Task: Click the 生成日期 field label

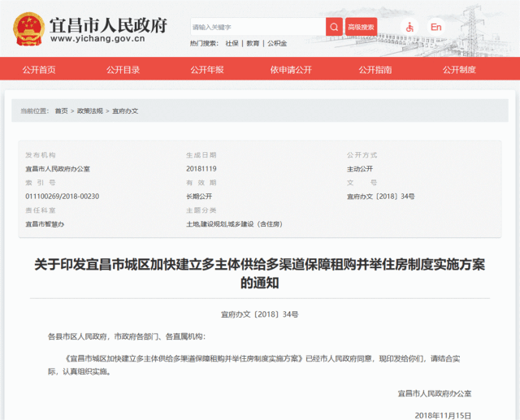Action: pyautogui.click(x=201, y=155)
